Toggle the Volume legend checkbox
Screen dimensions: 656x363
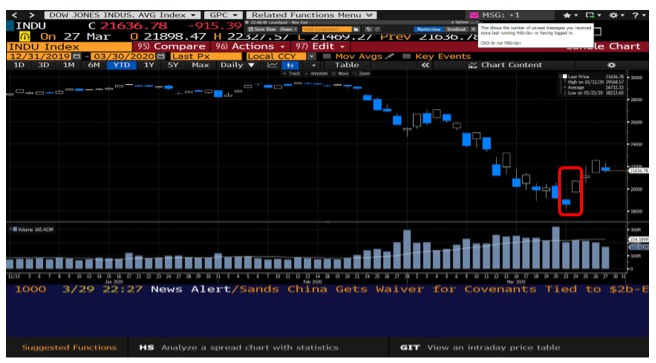[x=15, y=229]
